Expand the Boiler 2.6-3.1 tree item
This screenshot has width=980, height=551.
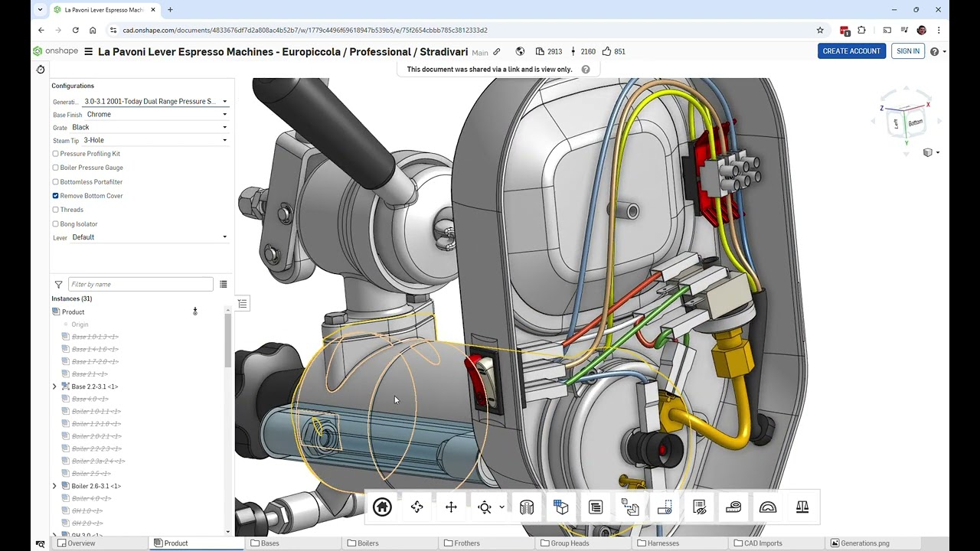54,486
